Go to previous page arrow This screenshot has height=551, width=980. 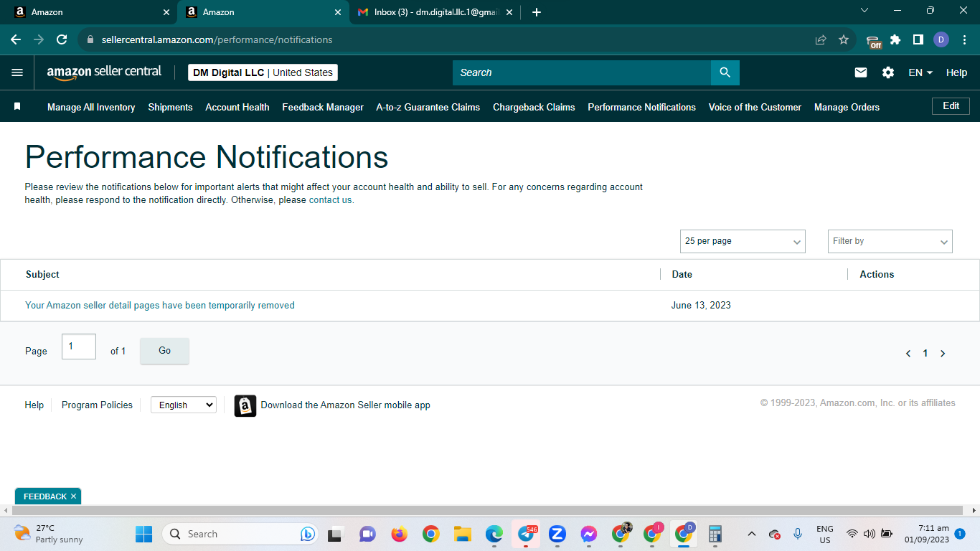pyautogui.click(x=908, y=353)
